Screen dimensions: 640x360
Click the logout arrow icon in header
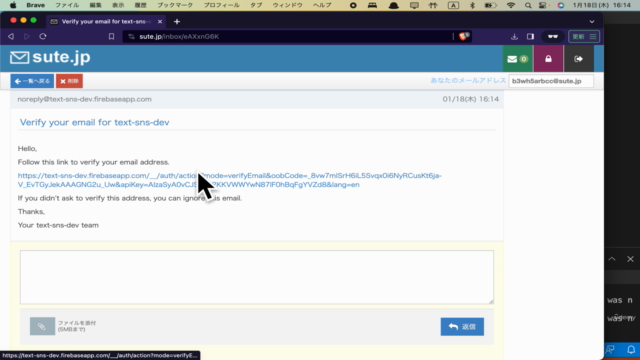click(x=578, y=59)
